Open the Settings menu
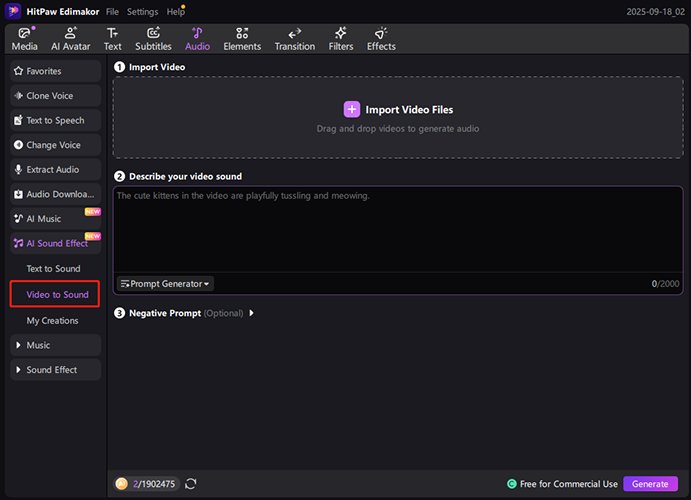 click(142, 12)
